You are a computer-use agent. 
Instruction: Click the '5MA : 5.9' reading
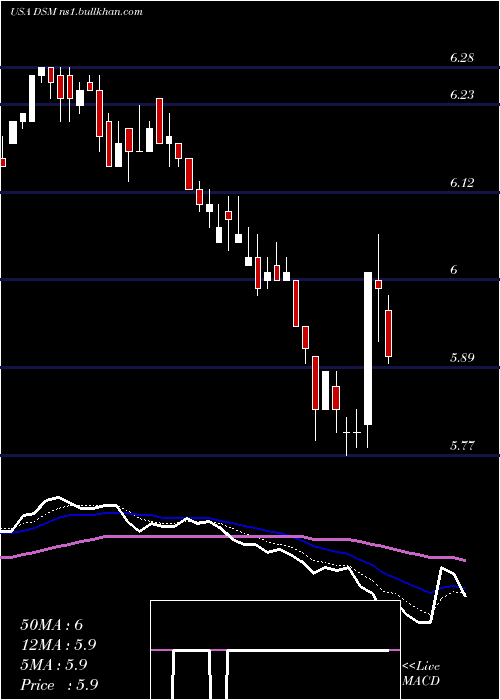point(54,665)
